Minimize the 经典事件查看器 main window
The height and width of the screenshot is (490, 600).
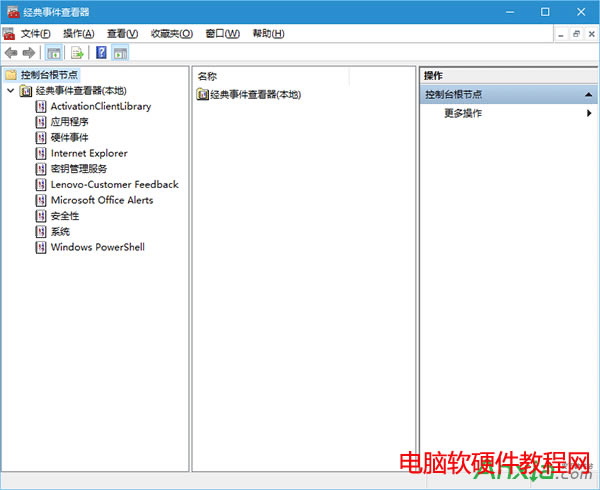tap(510, 12)
